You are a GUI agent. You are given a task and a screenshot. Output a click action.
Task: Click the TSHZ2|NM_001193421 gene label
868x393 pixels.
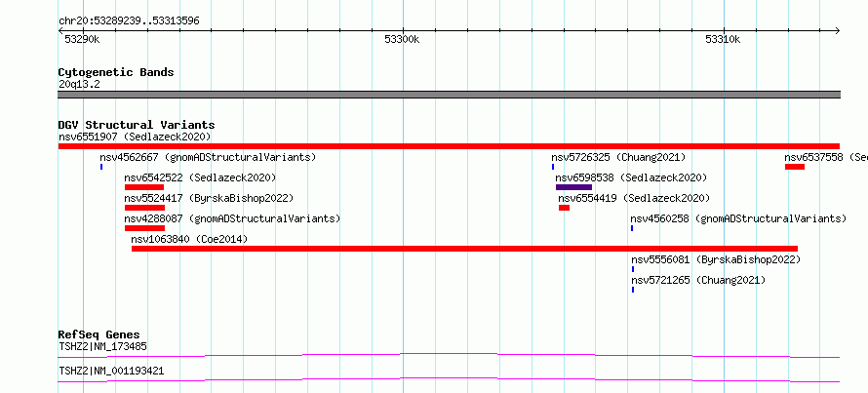pyautogui.click(x=111, y=371)
